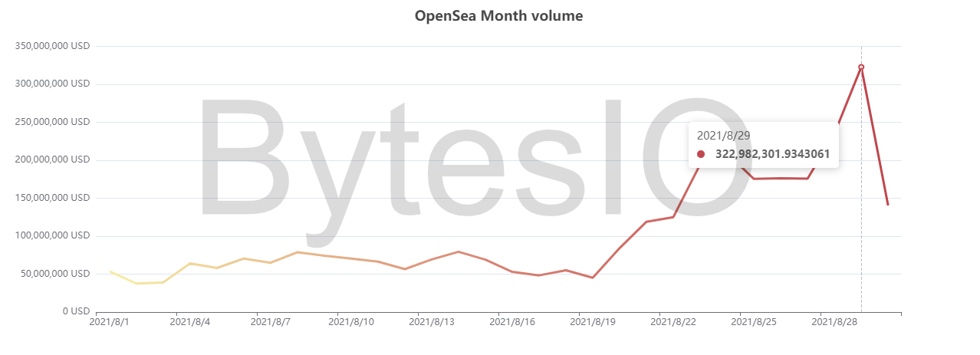This screenshot has height=355, width=980.
Task: Click the 200,000,000 USD axis label
Action: pyautogui.click(x=52, y=159)
